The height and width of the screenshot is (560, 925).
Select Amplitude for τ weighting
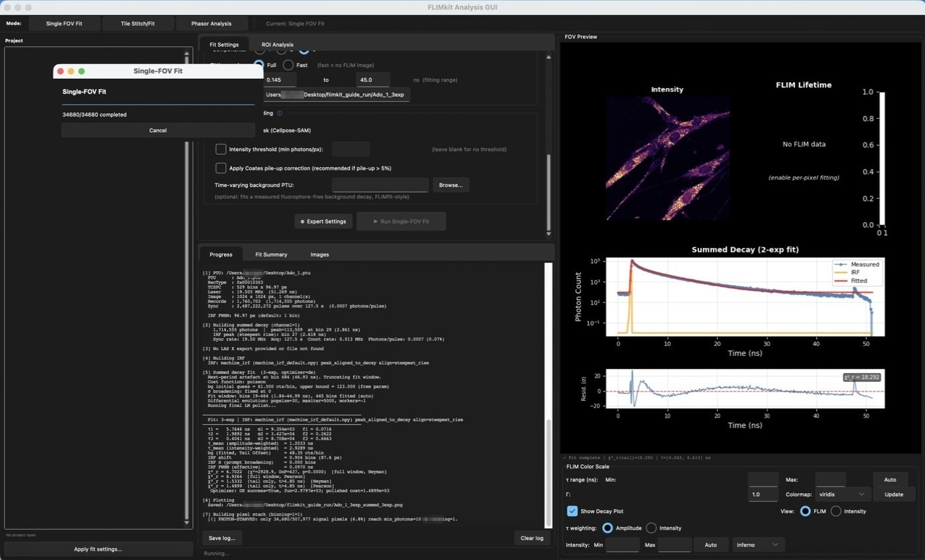(607, 528)
